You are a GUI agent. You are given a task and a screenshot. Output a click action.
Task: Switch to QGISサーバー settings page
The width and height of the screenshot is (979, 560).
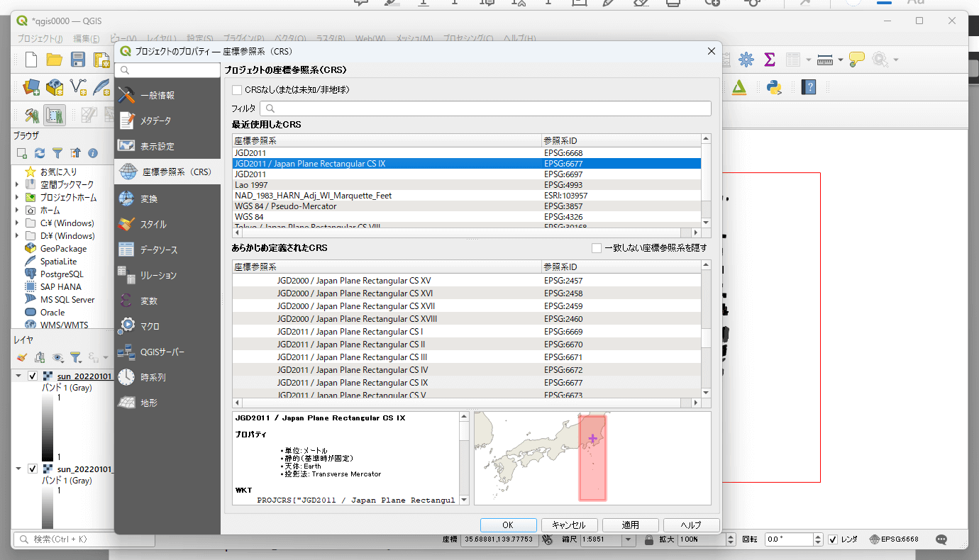167,352
